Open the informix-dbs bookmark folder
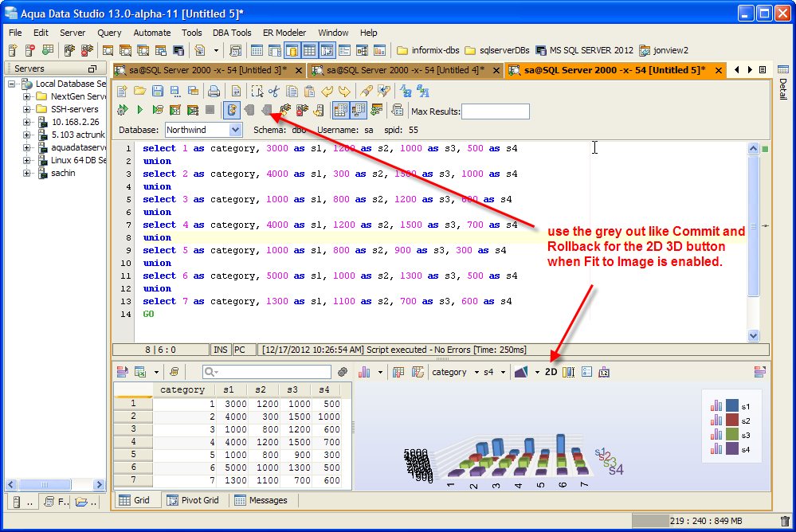Screen dimensions: 796x532 point(429,50)
